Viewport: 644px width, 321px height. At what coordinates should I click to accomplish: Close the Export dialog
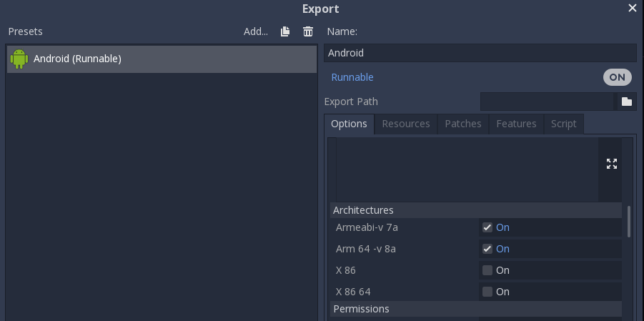click(x=633, y=8)
